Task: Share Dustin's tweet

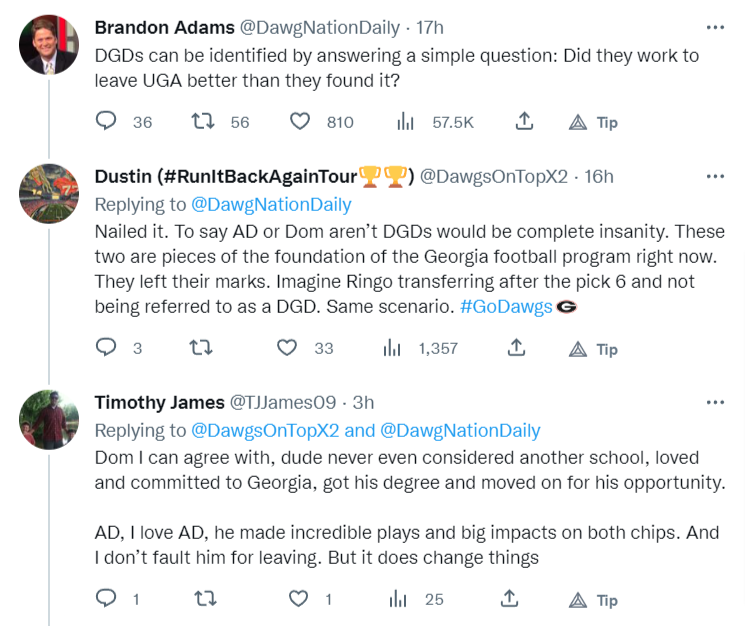Action: tap(516, 348)
